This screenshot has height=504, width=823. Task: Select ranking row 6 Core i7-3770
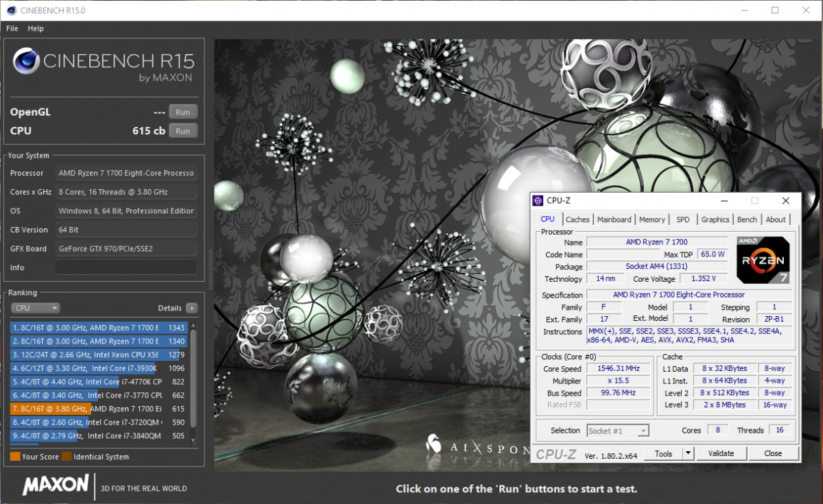pos(99,395)
